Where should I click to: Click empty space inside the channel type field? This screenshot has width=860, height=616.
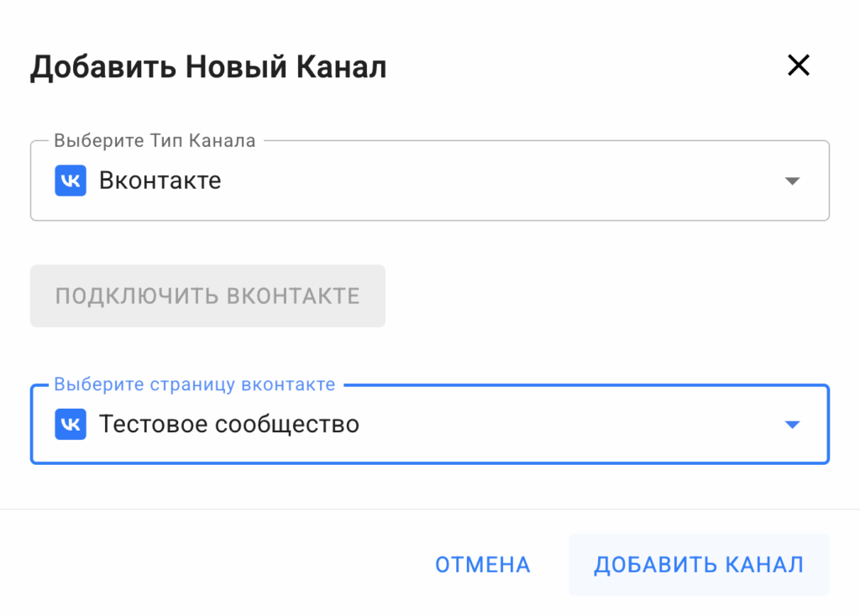pos(504,181)
